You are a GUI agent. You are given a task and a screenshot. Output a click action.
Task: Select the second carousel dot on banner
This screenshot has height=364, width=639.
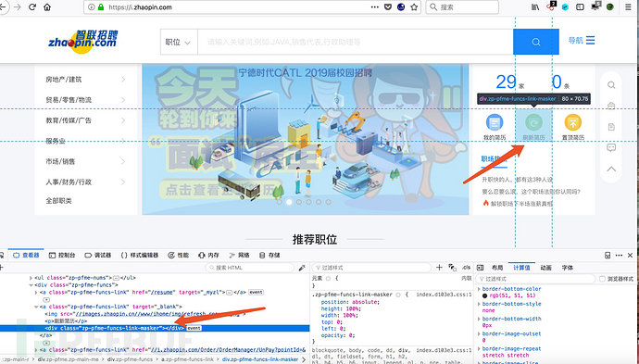(x=289, y=202)
